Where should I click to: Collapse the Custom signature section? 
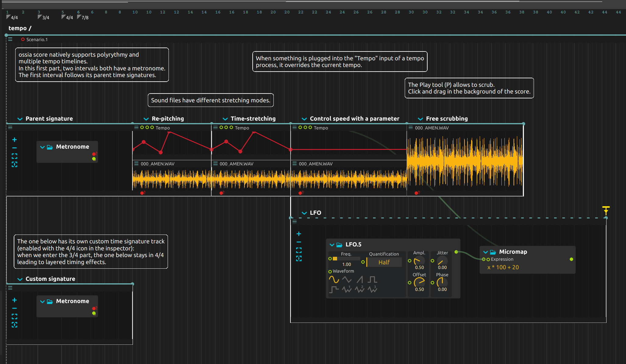tap(20, 279)
